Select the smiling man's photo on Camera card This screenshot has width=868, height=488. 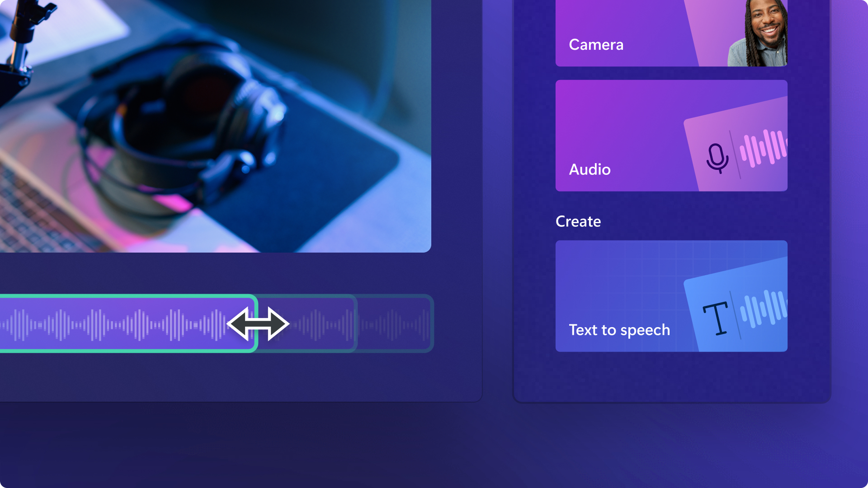(758, 33)
